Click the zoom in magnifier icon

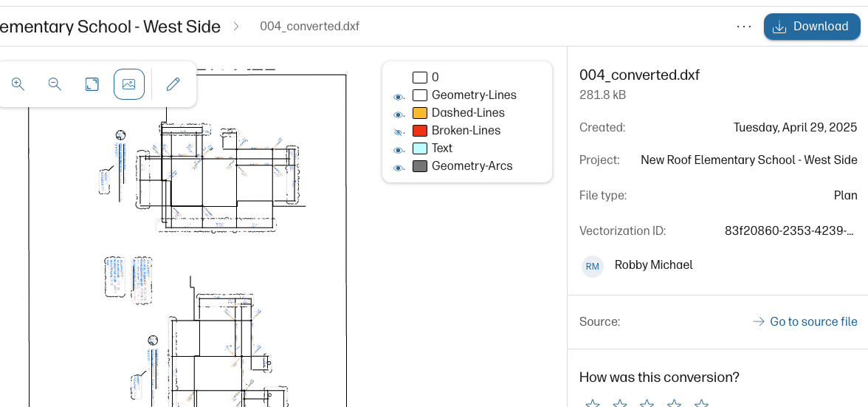[x=18, y=84]
